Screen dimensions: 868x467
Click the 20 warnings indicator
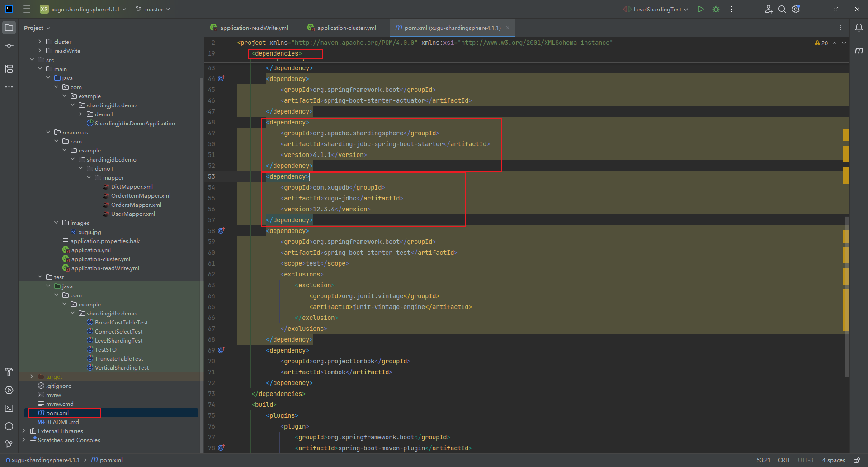(x=821, y=43)
